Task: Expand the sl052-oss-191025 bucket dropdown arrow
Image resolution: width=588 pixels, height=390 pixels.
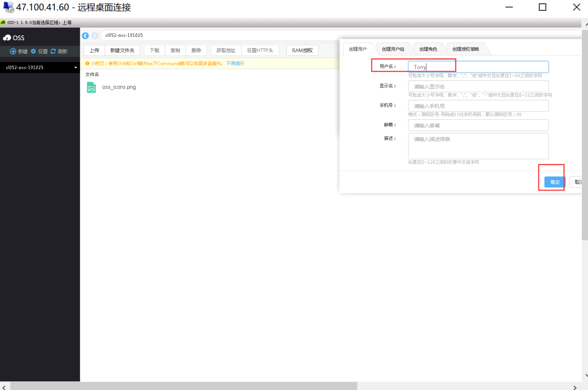Action: 76,68
